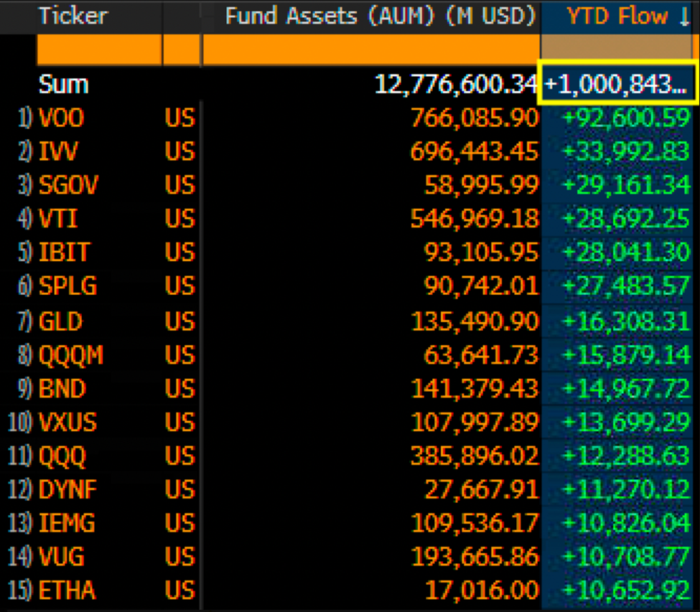Select the VOO ticker
The width and height of the screenshot is (700, 612).
[x=60, y=118]
